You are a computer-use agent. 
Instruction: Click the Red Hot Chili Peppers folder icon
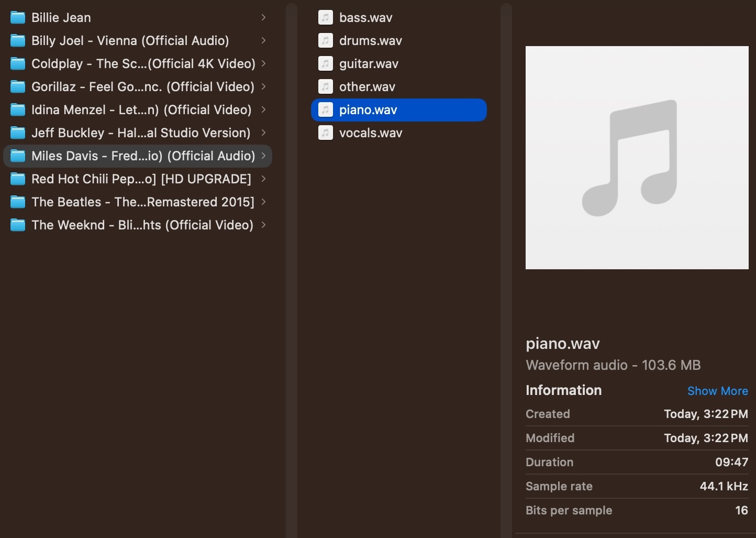(x=18, y=179)
